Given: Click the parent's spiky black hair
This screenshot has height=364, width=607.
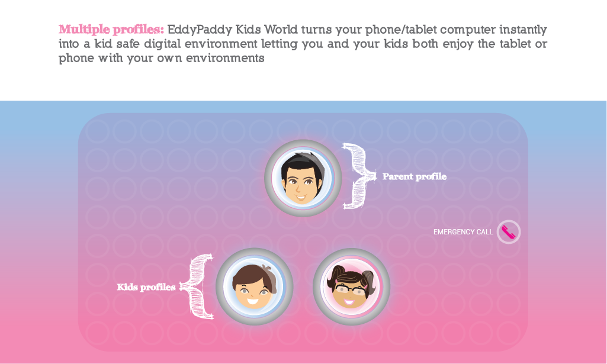Looking at the screenshot, I should [x=303, y=161].
